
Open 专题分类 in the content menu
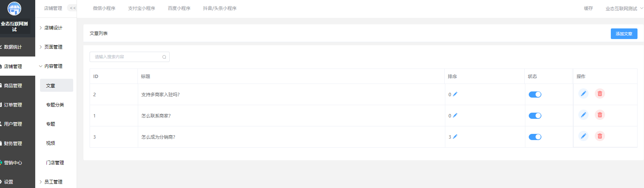tap(55, 105)
